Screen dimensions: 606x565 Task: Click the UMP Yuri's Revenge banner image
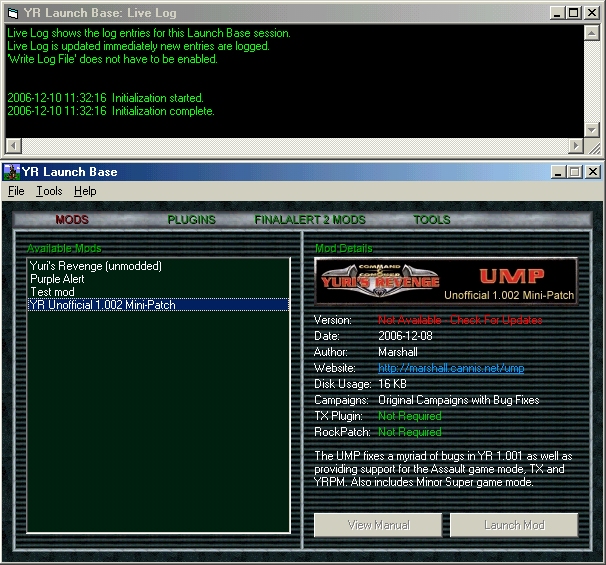tap(445, 281)
